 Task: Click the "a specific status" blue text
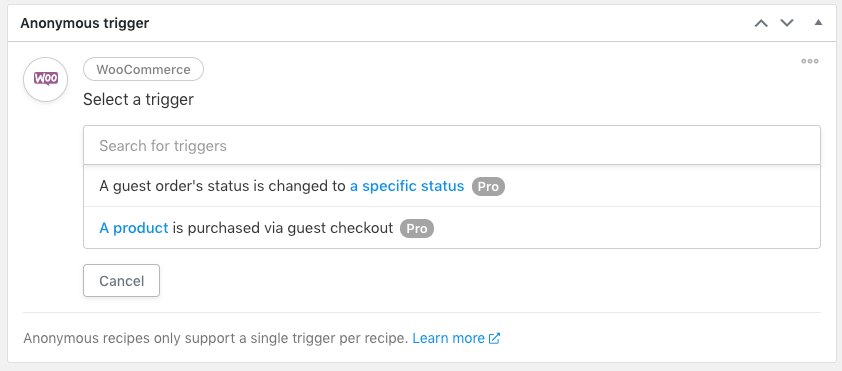click(407, 186)
